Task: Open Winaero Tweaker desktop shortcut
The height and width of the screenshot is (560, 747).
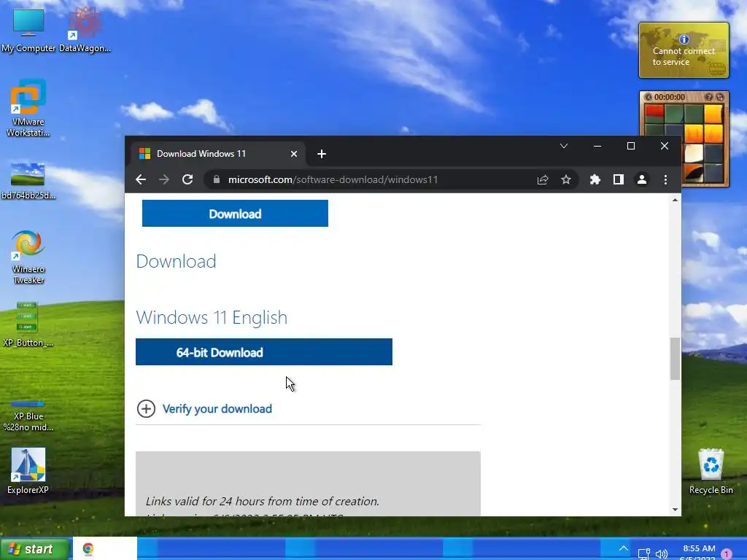Action: 28,257
